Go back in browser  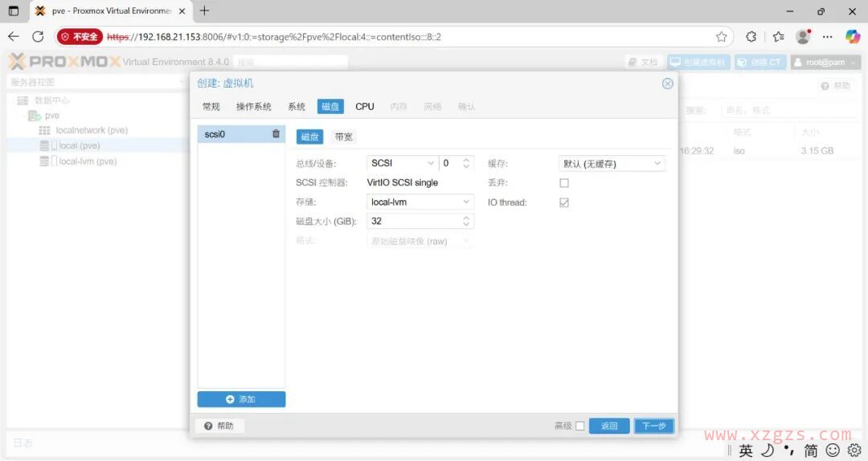[x=14, y=36]
